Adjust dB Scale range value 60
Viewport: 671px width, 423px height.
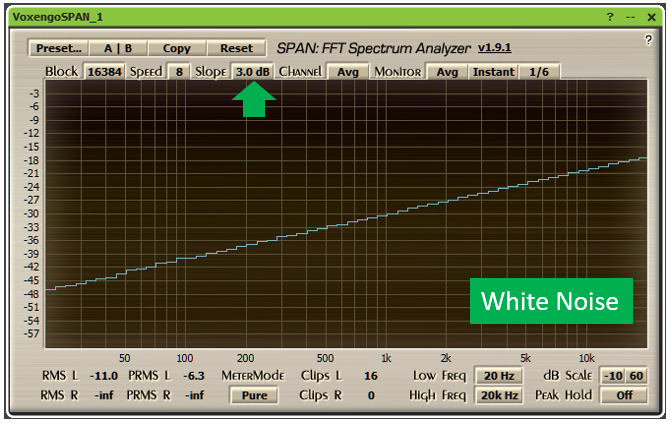[636, 375]
